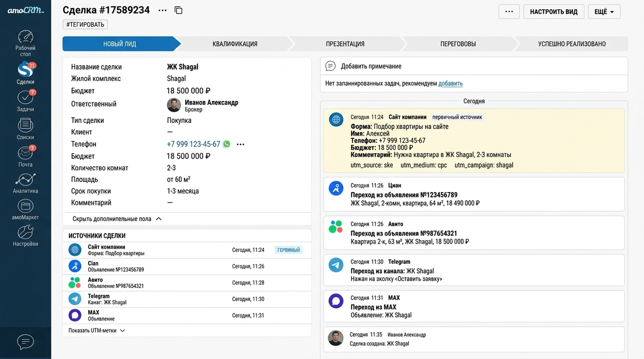Click Количество комнат value 2-3

(171, 168)
